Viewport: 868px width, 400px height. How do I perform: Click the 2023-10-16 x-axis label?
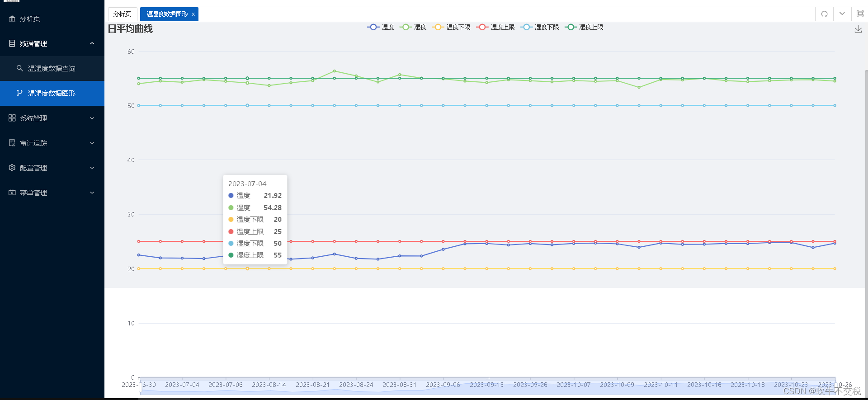704,385
